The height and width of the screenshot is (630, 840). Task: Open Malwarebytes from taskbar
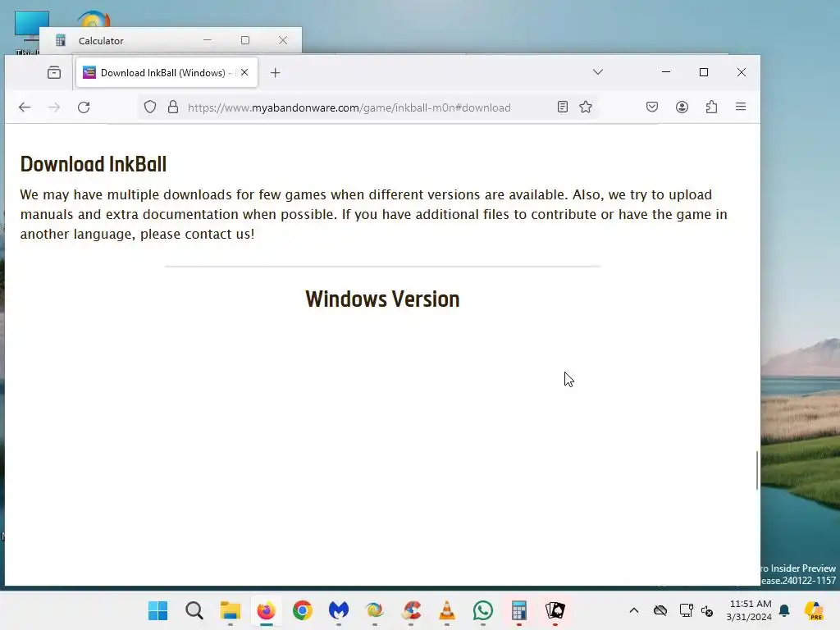point(339,610)
